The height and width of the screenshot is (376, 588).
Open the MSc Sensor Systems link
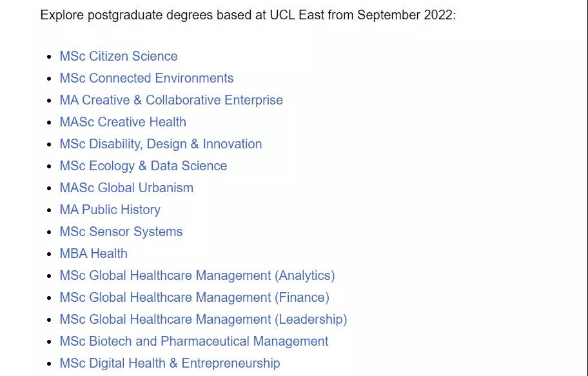click(x=121, y=232)
